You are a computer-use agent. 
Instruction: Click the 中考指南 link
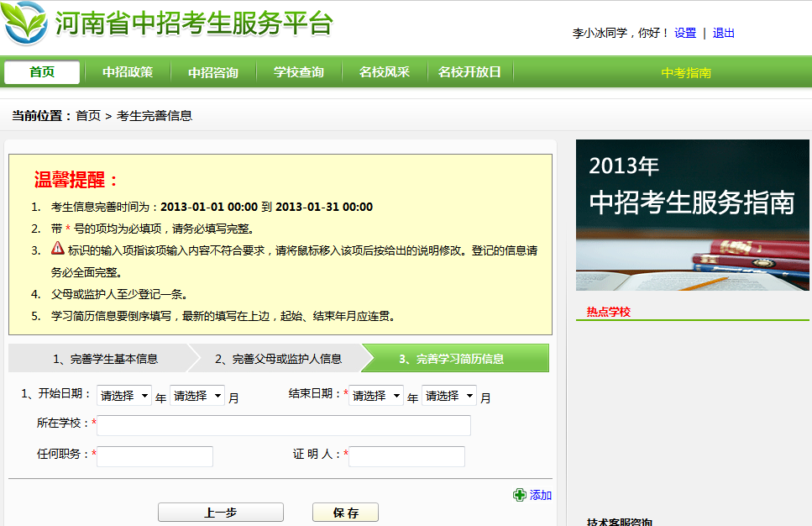click(686, 72)
